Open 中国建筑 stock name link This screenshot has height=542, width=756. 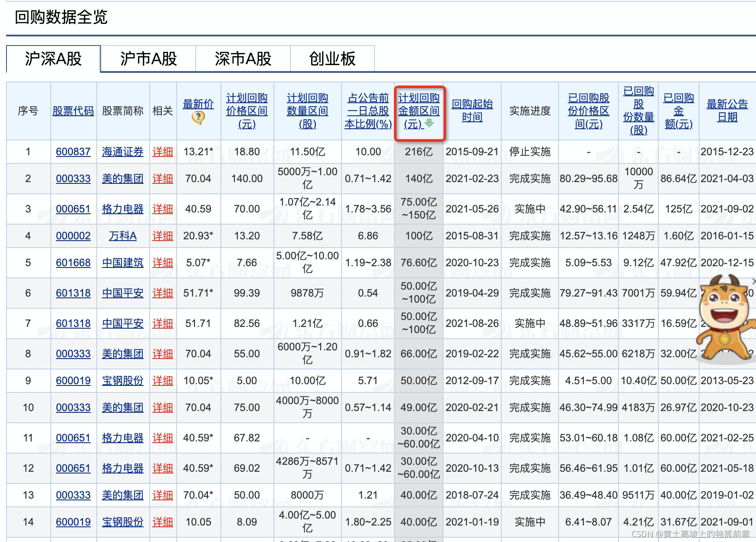pos(122,263)
